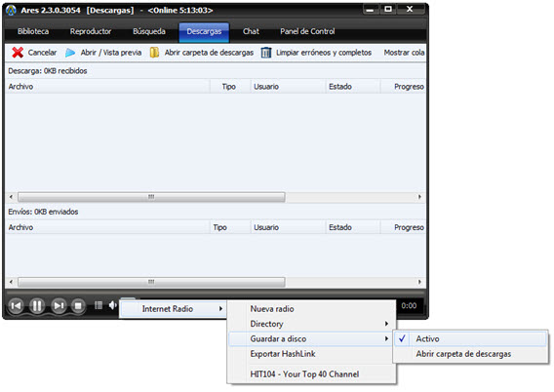This screenshot has width=554, height=392.
Task: Click left scroll arrow of uploads list
Action: click(11, 282)
